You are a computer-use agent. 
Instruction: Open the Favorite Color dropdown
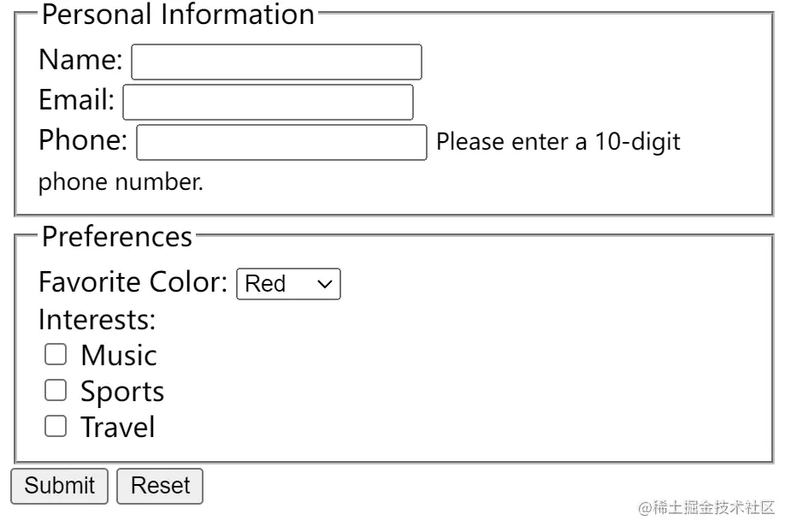(x=287, y=284)
